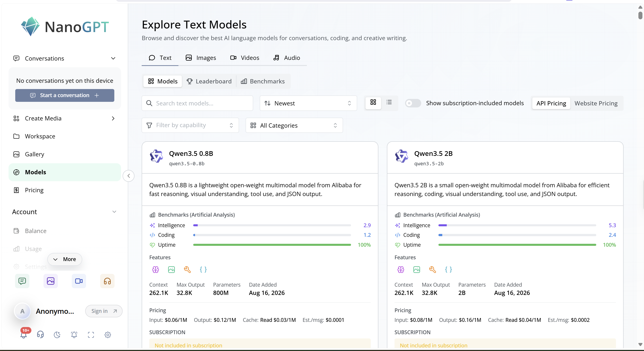Click the NanoGPT logo
644x351 pixels.
[x=65, y=26]
